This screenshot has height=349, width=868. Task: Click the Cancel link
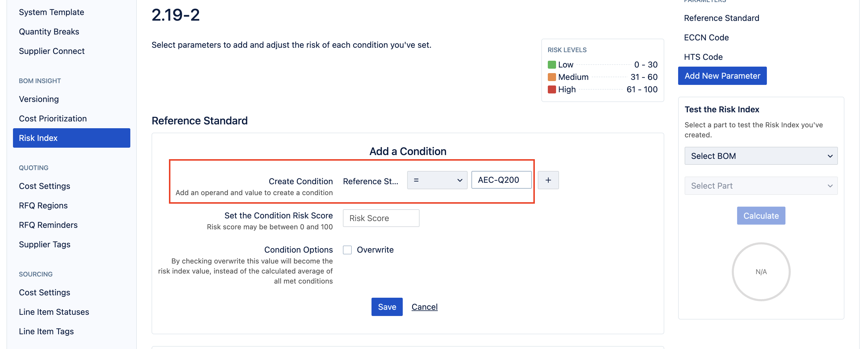tap(425, 307)
